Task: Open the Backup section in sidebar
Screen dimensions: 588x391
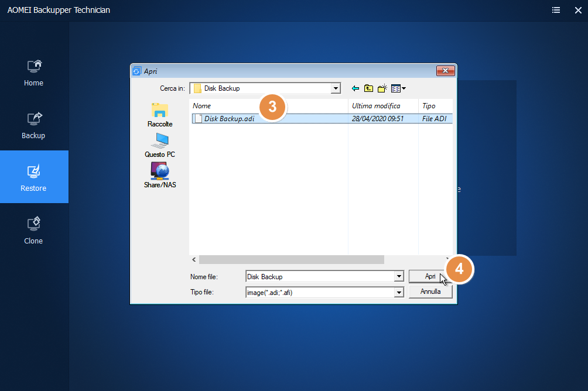Action: coord(34,126)
